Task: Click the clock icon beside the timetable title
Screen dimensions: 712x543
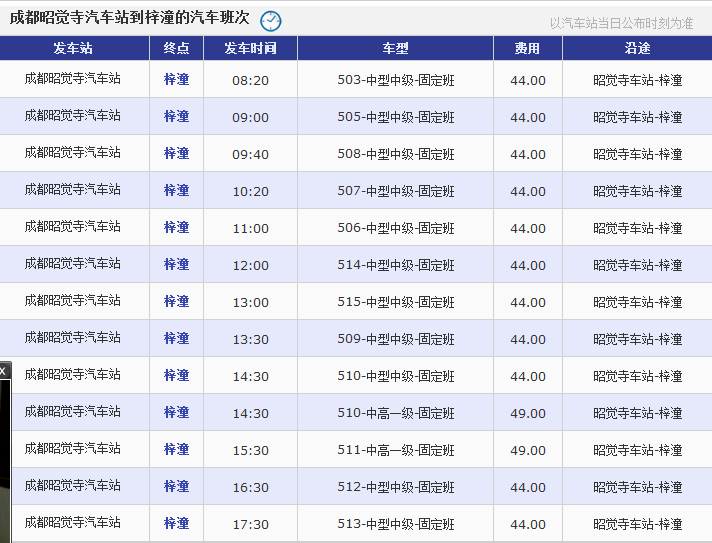Action: click(271, 21)
